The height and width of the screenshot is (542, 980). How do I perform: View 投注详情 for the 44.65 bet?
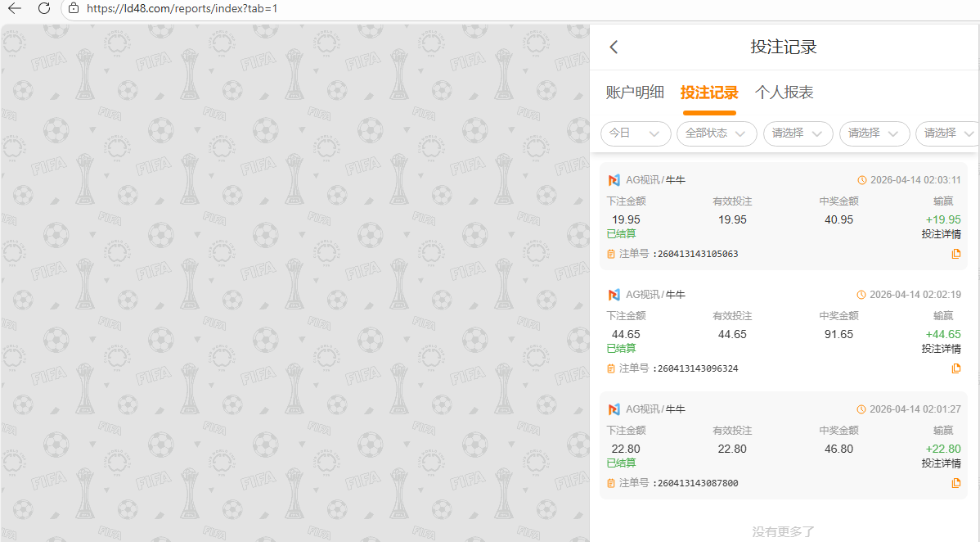coord(941,349)
